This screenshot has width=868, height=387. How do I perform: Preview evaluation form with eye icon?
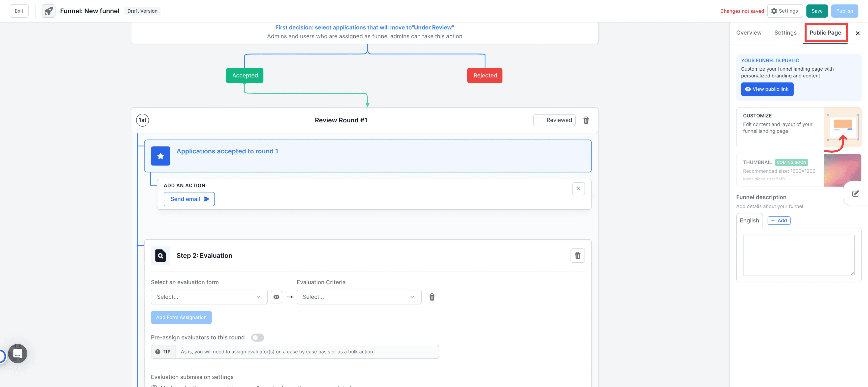pos(276,297)
